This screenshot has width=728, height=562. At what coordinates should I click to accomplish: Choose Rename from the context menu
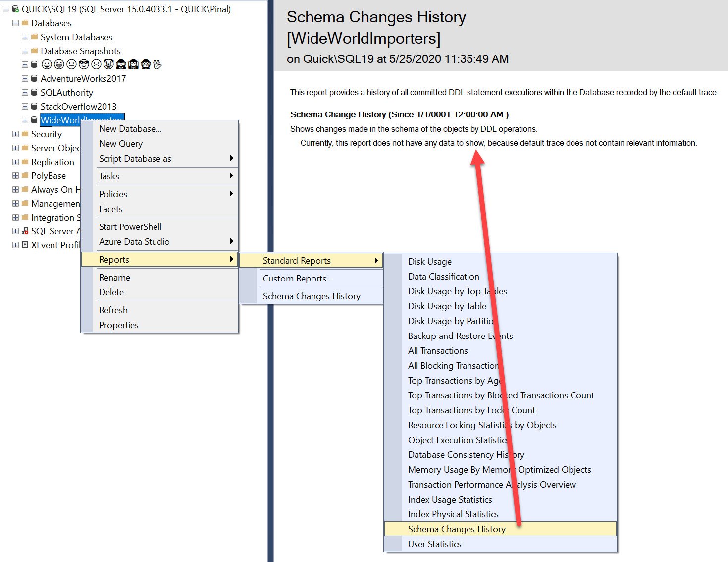[x=159, y=278]
